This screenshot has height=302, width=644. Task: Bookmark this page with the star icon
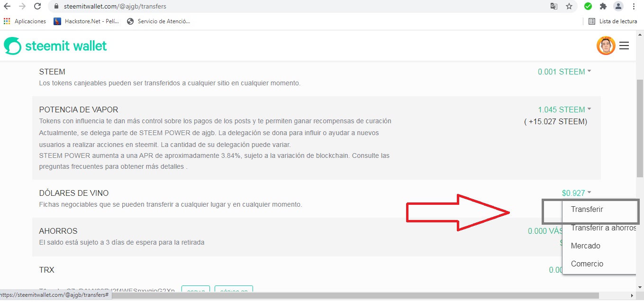(x=569, y=7)
